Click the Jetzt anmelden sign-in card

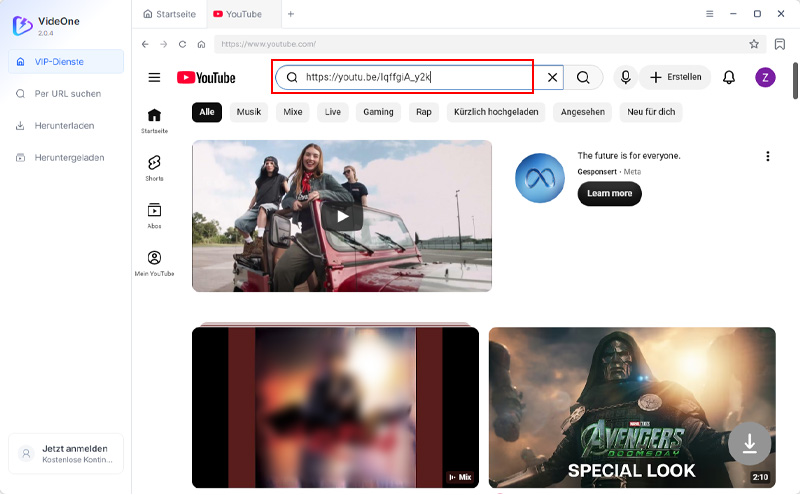tap(66, 454)
